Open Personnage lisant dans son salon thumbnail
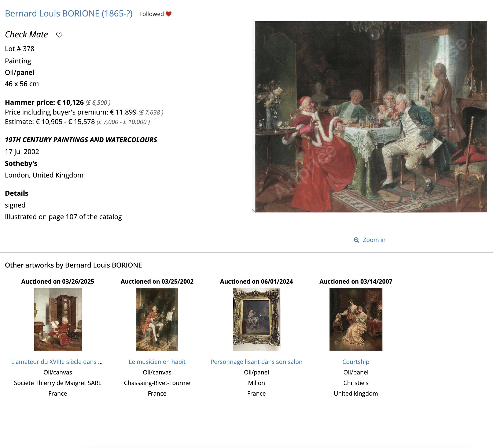 pyautogui.click(x=256, y=319)
